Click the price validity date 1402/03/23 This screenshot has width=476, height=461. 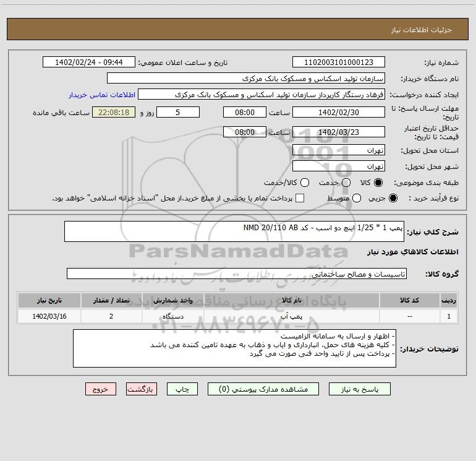tap(339, 132)
